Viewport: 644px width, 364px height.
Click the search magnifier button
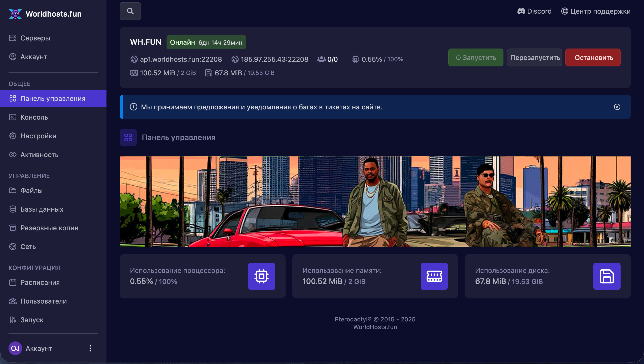(x=130, y=11)
